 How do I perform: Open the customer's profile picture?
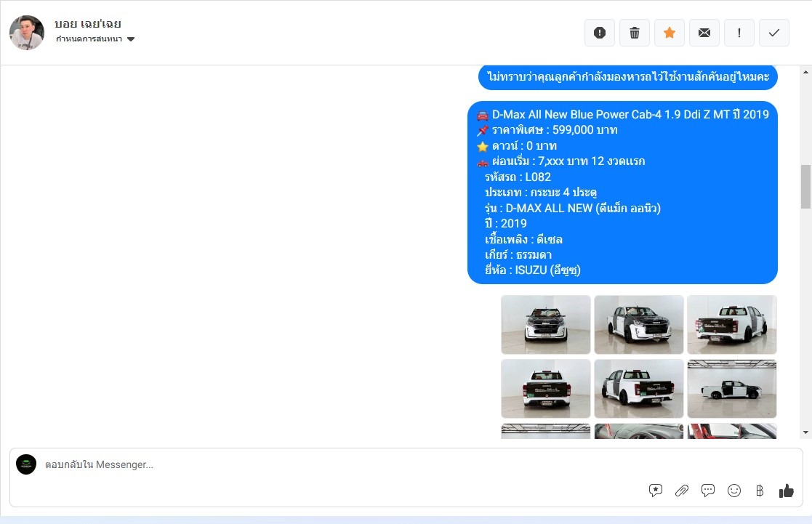tap(27, 33)
